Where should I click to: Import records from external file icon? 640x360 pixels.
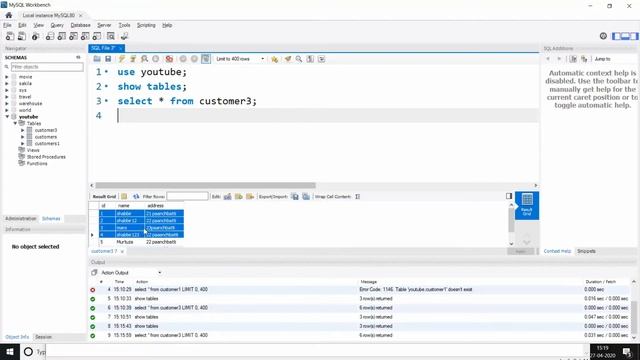pyautogui.click(x=306, y=197)
